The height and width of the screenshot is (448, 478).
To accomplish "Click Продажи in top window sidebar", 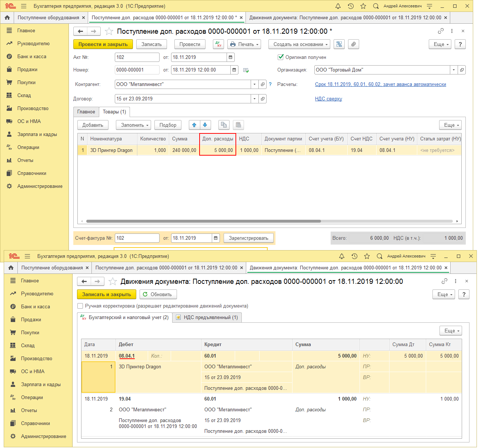I will (27, 69).
